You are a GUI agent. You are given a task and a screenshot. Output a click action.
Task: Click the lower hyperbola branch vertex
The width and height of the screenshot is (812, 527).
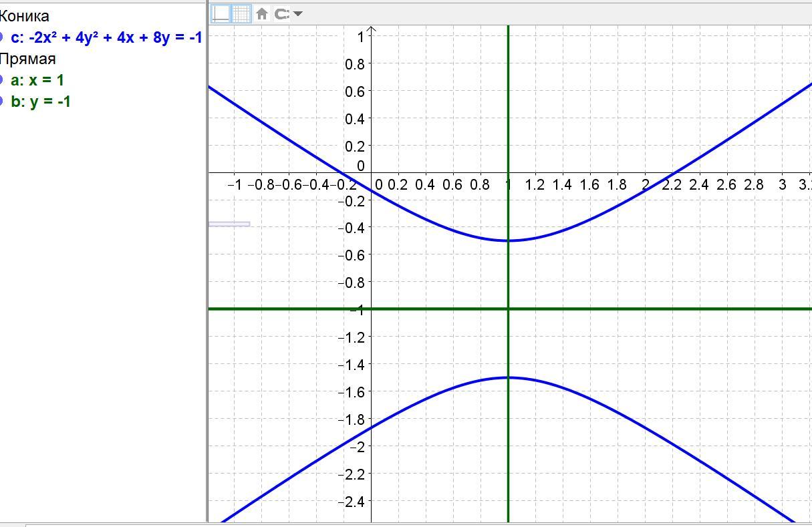tap(508, 377)
